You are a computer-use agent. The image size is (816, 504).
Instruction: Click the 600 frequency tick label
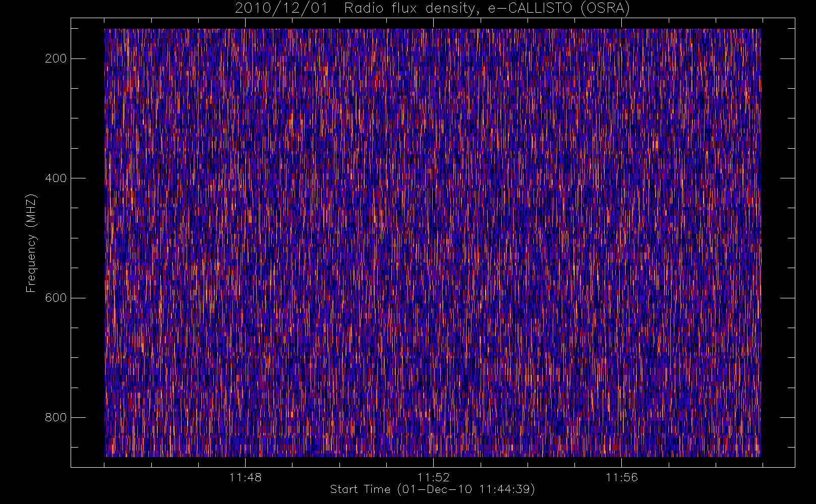point(55,298)
